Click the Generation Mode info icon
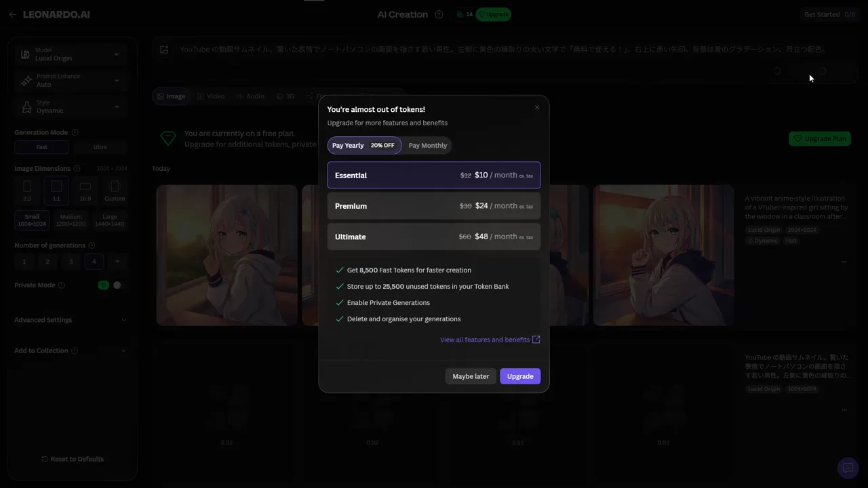 coord(75,133)
